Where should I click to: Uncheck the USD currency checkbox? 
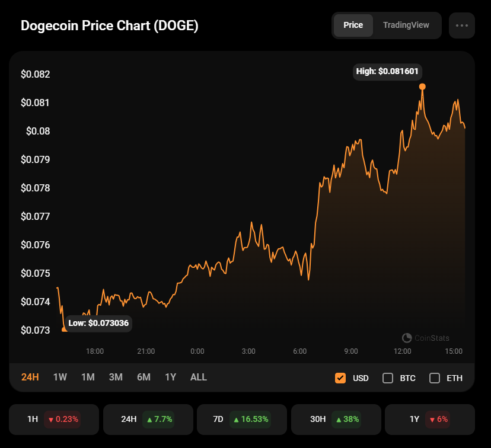click(x=340, y=378)
